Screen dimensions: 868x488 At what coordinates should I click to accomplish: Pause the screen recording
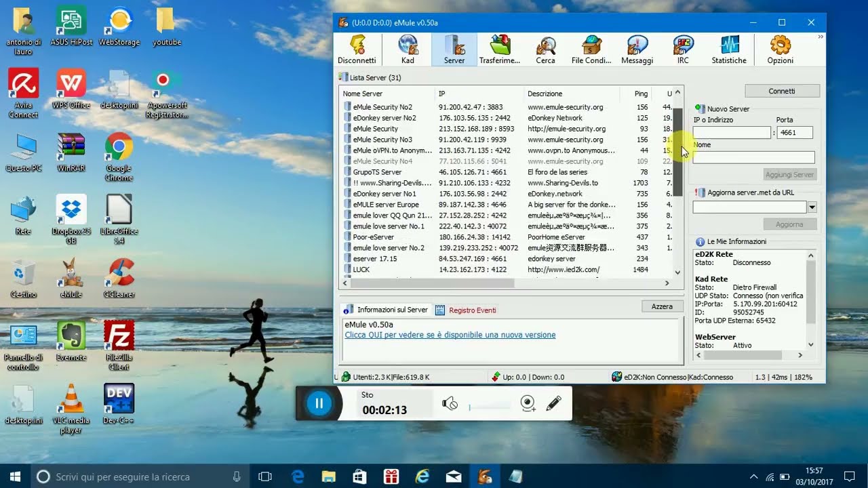319,403
